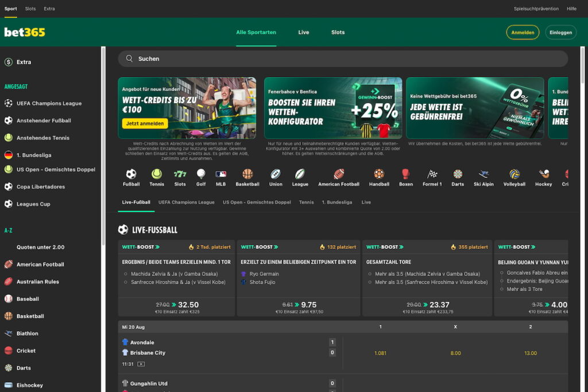This screenshot has height=392, width=588.
Task: Click the Rugby Union icon
Action: [276, 174]
